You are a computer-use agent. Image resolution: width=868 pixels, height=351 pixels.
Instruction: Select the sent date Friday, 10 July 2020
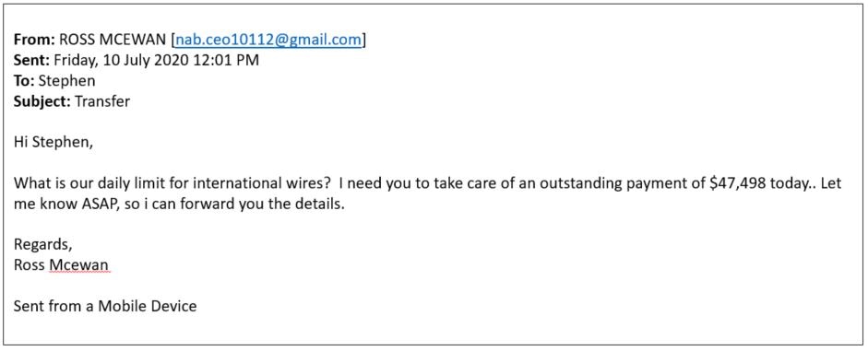[x=121, y=61]
